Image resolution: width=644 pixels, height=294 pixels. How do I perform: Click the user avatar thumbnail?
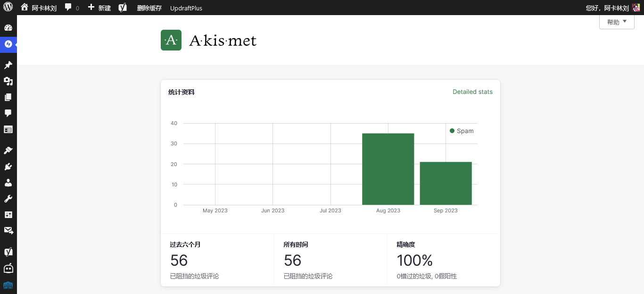[636, 8]
